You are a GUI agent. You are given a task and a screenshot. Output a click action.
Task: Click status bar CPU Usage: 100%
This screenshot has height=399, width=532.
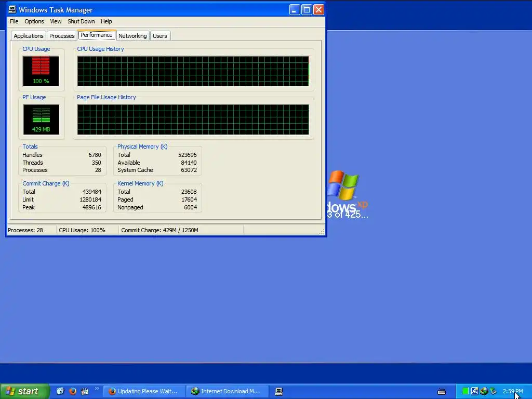coord(82,230)
